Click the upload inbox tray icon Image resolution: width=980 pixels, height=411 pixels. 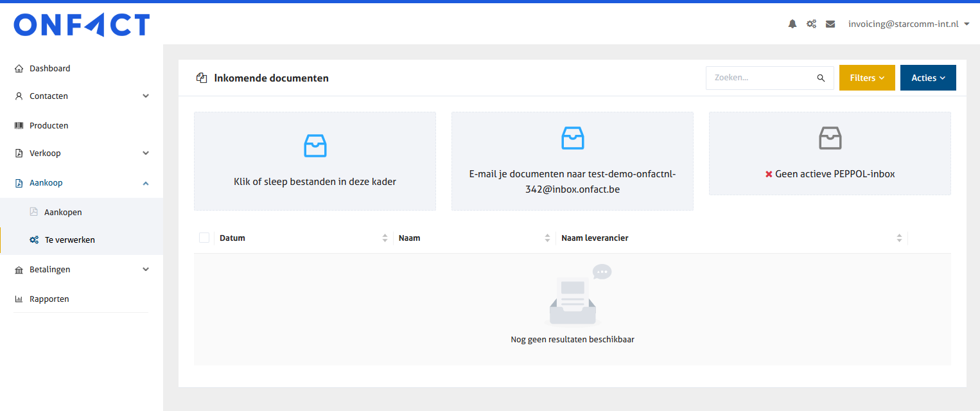[315, 146]
